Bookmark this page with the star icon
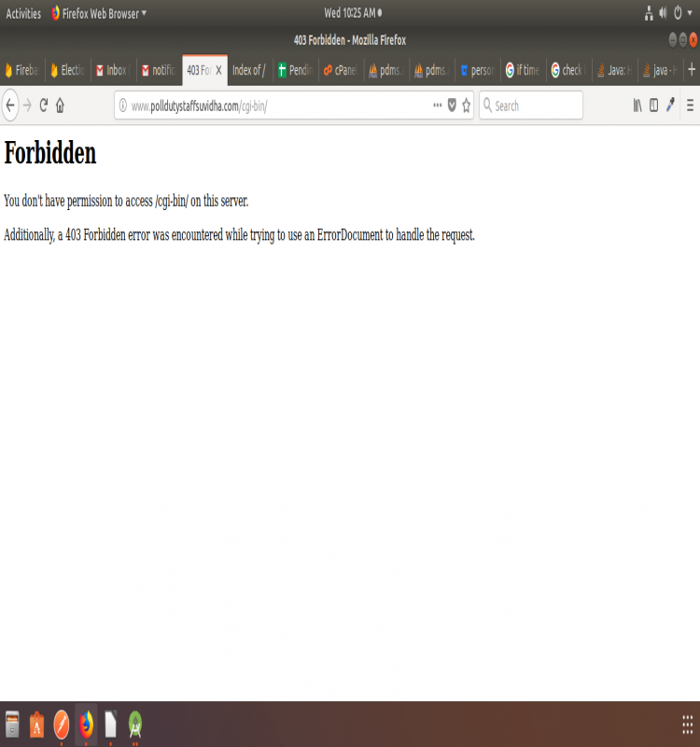700x747 pixels. point(467,106)
